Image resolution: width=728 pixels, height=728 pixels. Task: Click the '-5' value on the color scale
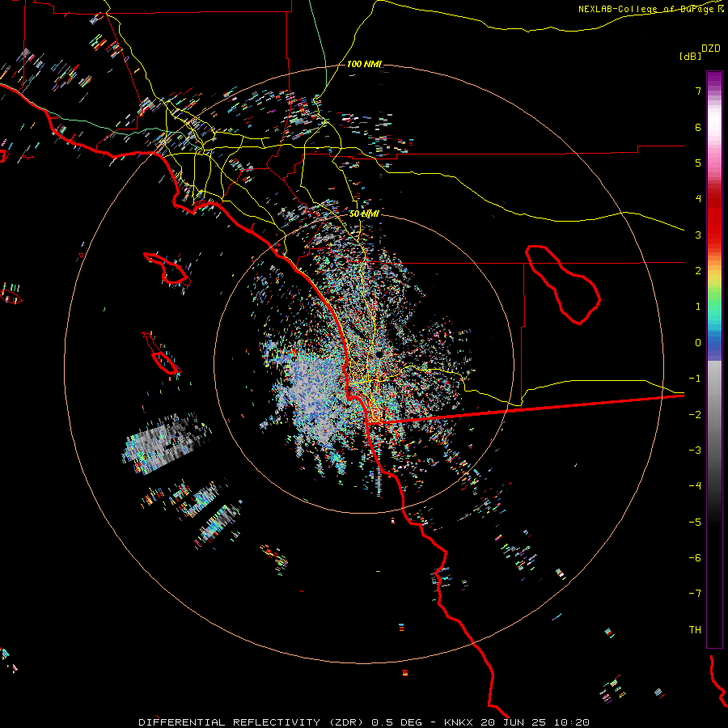point(695,522)
